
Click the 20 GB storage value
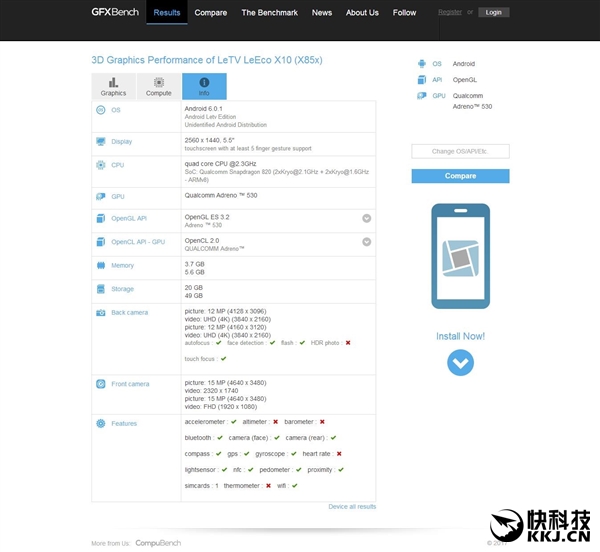click(194, 288)
